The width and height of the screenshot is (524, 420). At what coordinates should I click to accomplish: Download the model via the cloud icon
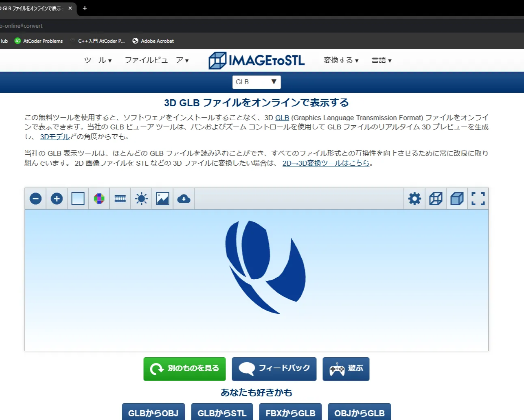(x=183, y=199)
